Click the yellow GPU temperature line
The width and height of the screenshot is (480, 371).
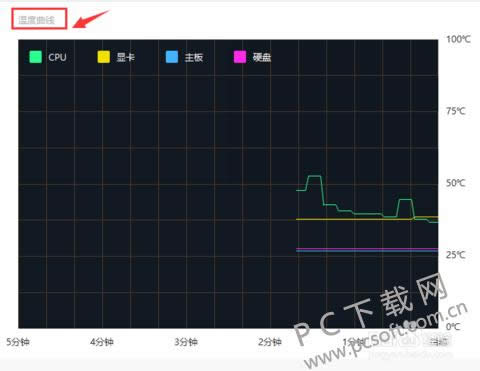[x=367, y=219]
